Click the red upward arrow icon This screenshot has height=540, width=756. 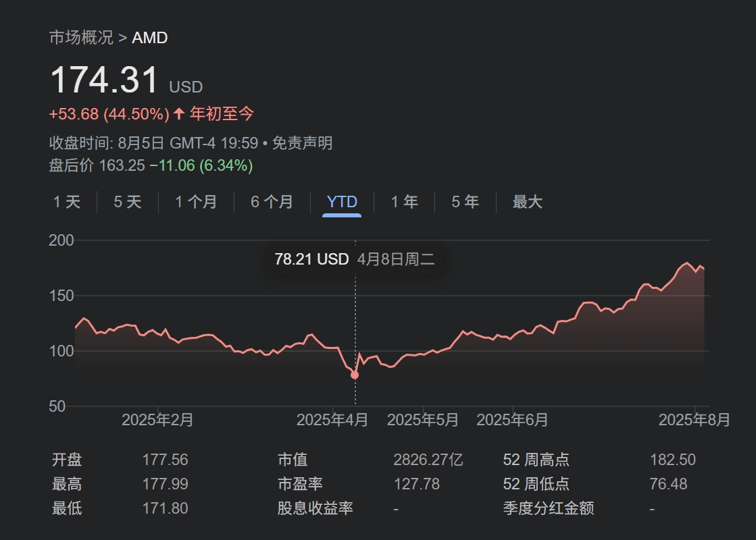coord(179,114)
